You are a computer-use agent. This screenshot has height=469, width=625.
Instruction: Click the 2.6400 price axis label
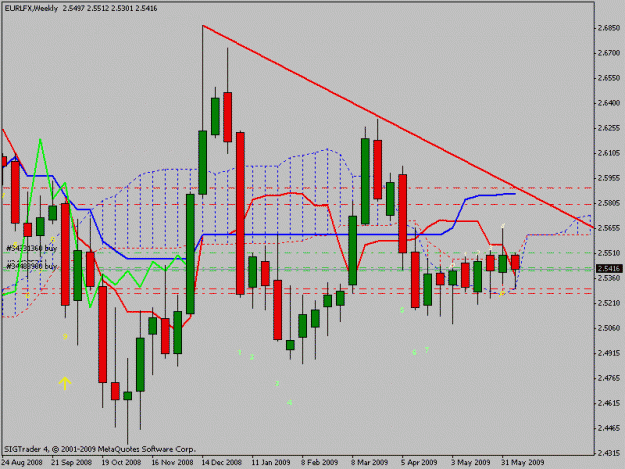(609, 103)
